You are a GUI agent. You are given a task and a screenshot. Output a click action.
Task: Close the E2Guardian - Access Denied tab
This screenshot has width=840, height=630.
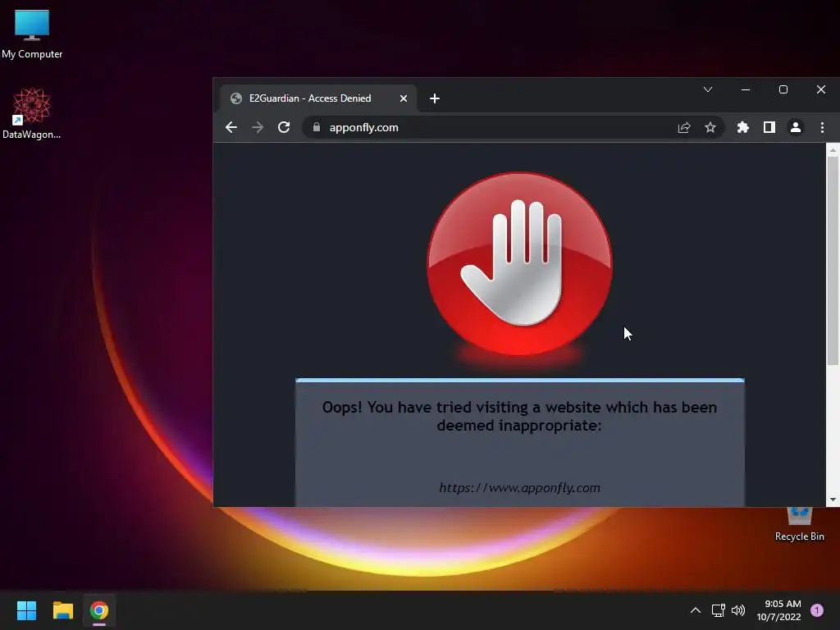404,98
